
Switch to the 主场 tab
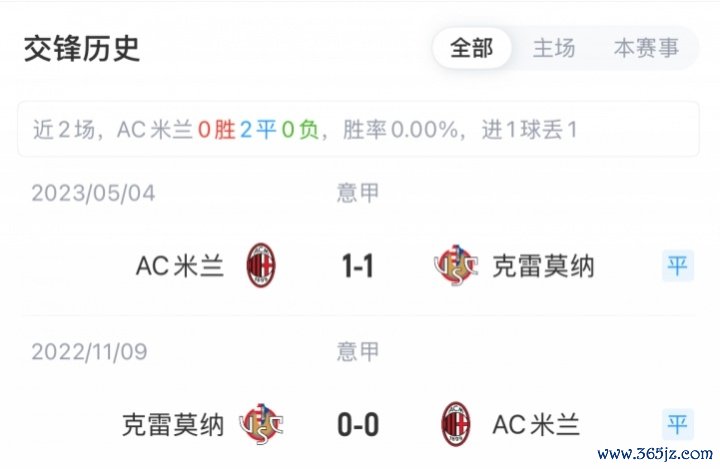(x=554, y=48)
